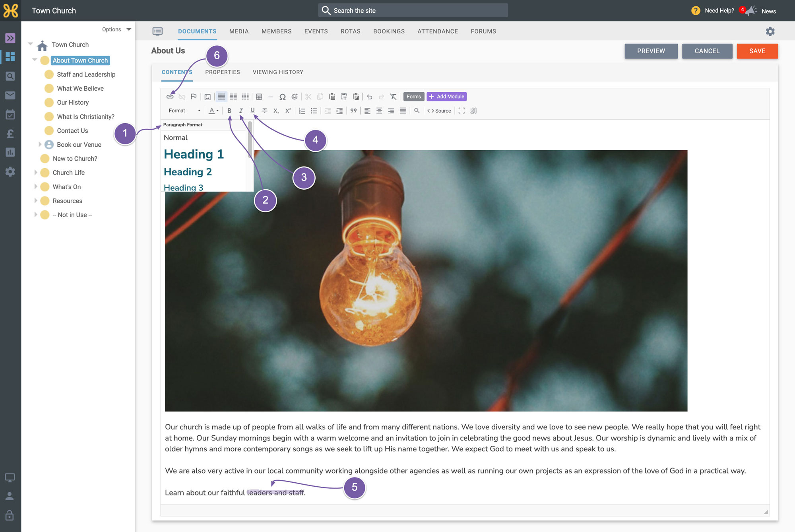Viewport: 795px width, 532px height.
Task: Center align the text
Action: click(x=379, y=111)
